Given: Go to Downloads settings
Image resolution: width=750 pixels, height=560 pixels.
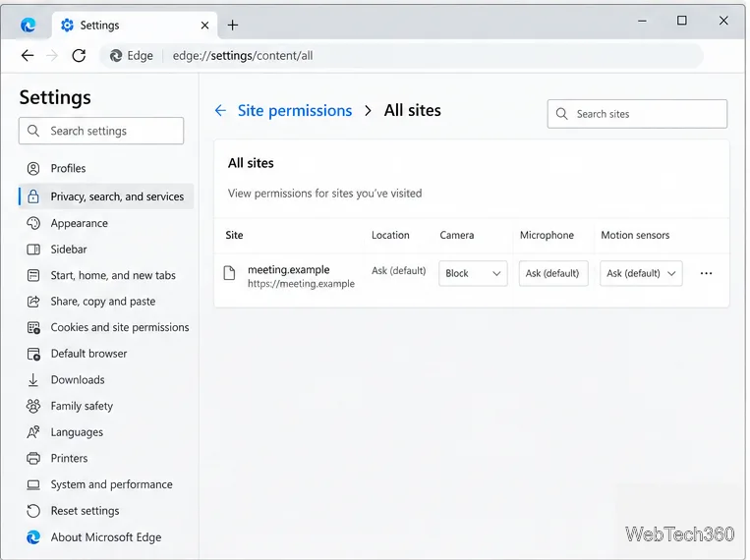Looking at the screenshot, I should 106,379.
